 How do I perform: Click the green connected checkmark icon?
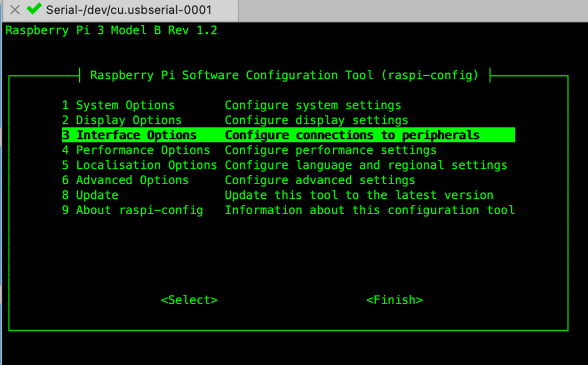pos(34,9)
